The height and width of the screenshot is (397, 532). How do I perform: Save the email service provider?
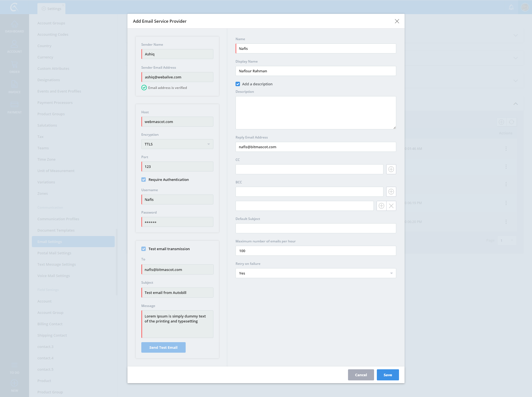pos(388,375)
